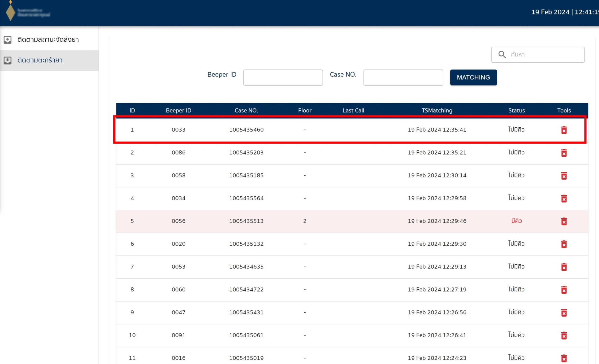The width and height of the screenshot is (599, 364).
Task: Sort by ID column header
Action: (x=132, y=111)
